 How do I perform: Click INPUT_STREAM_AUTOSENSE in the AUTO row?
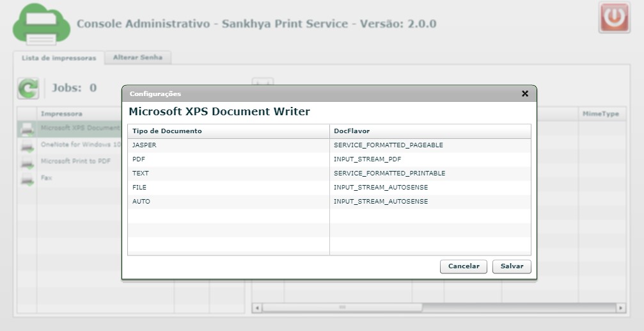click(x=430, y=201)
